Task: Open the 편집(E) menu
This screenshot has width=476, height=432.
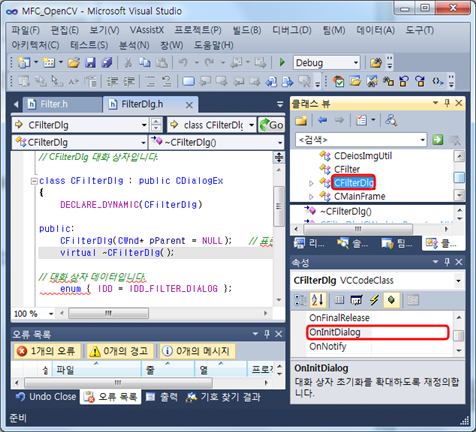Action: point(65,30)
